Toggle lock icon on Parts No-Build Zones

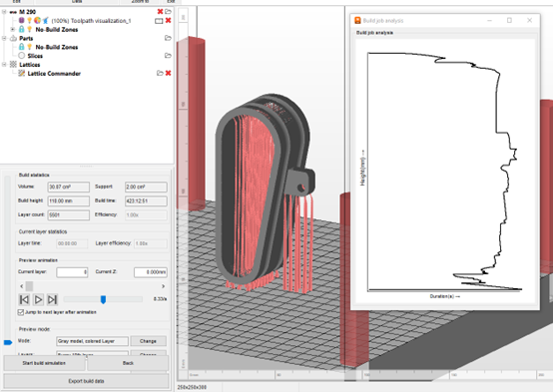22,47
